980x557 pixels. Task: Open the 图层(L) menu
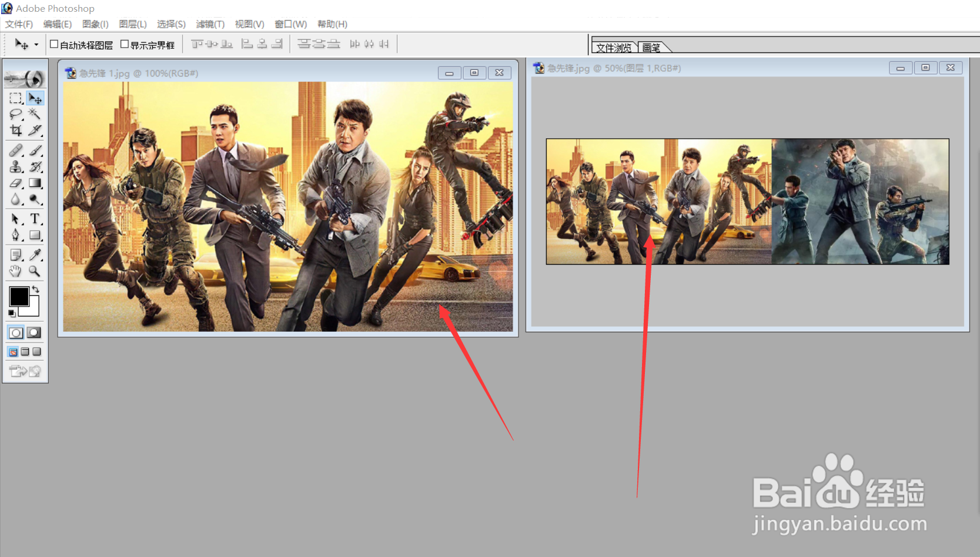coord(133,24)
